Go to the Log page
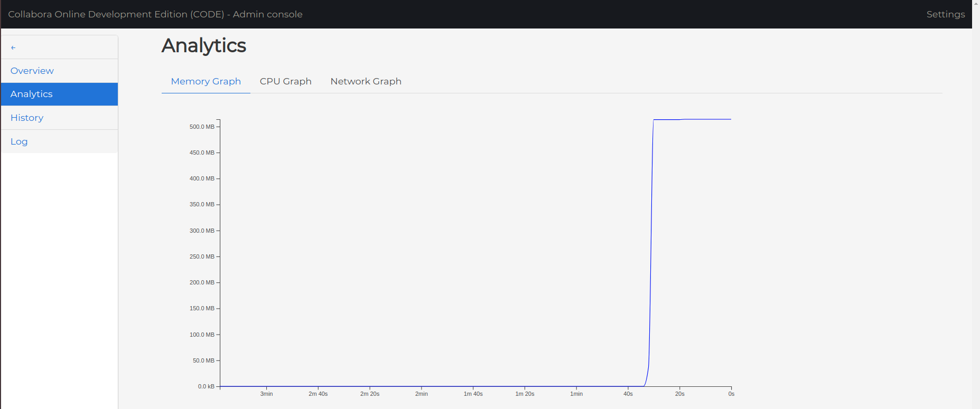 click(19, 141)
